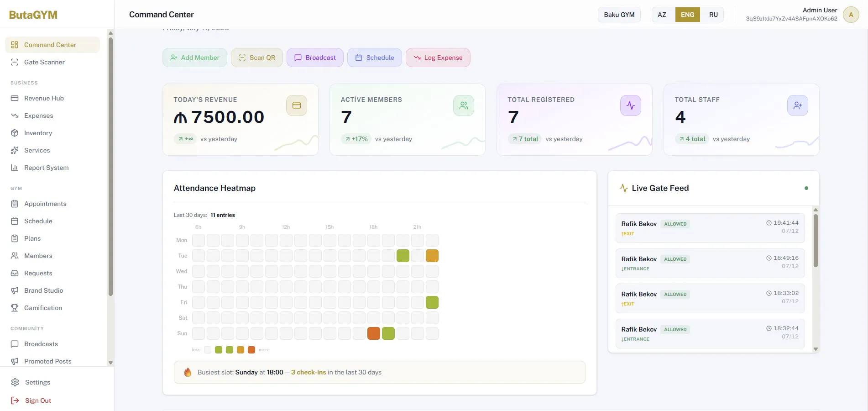This screenshot has width=868, height=411.
Task: Click the '4 total' staff badge
Action: tap(692, 139)
